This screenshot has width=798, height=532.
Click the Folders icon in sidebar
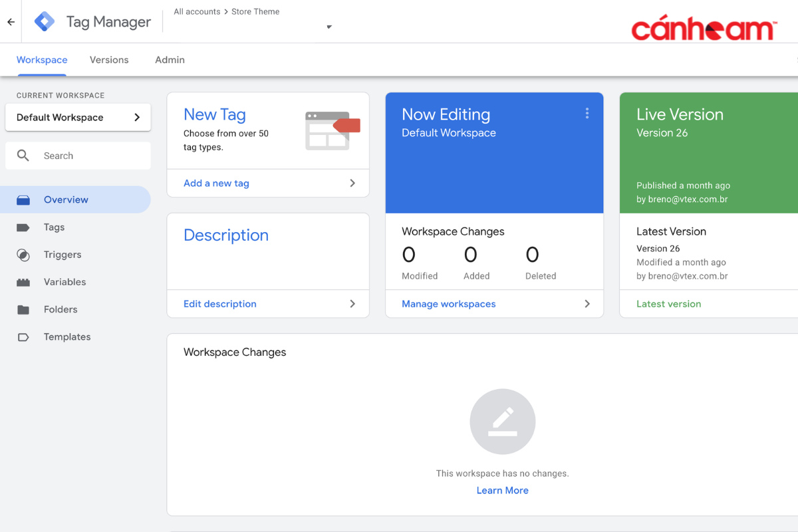pyautogui.click(x=23, y=309)
